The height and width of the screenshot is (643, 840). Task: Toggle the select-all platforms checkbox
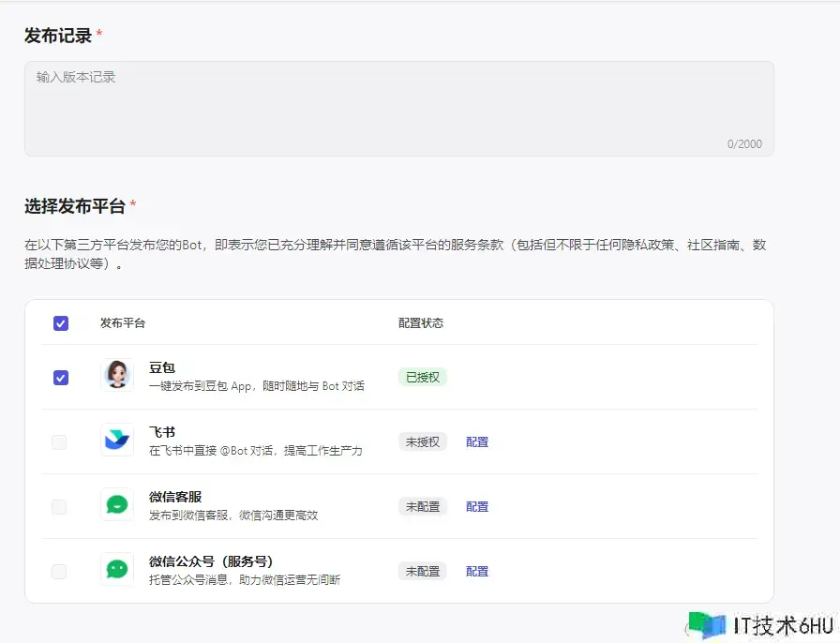61,323
